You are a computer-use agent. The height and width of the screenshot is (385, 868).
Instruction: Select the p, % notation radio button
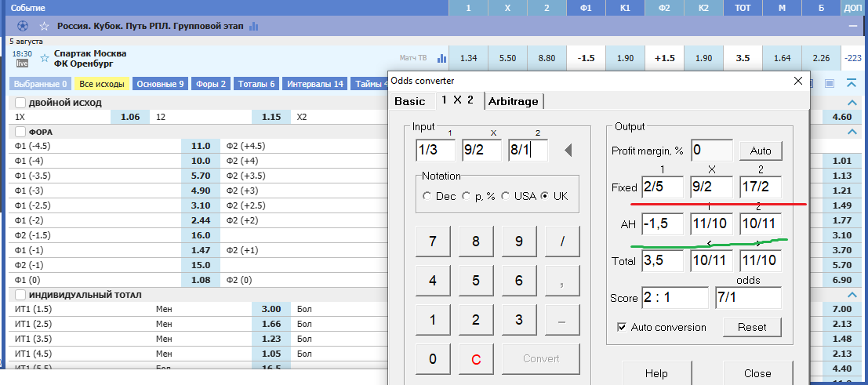(466, 196)
